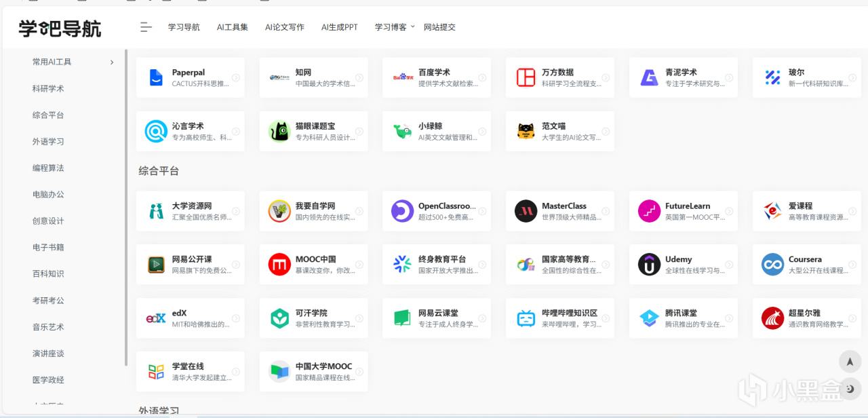868x418 pixels.
Task: Click the 网易公开课 logo icon
Action: click(x=157, y=265)
